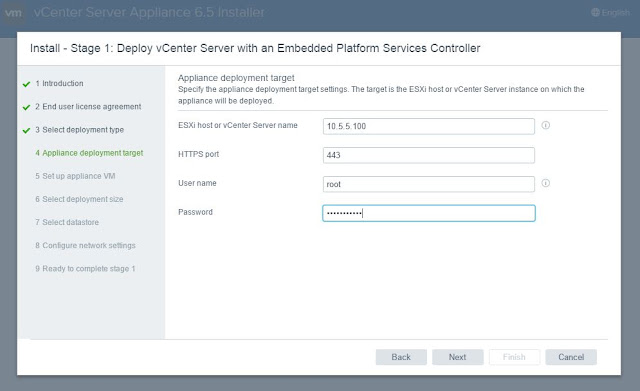Open the English language selector
The width and height of the screenshot is (640, 391).
611,13
